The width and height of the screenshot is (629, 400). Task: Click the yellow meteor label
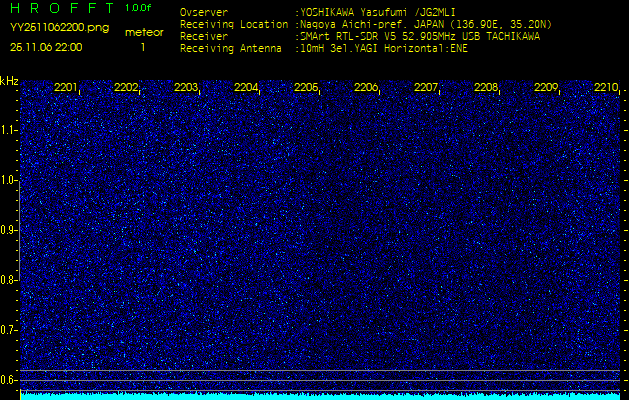[x=143, y=32]
